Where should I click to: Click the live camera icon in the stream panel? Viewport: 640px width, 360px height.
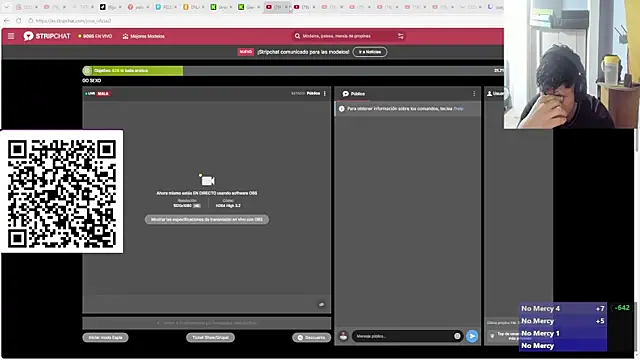point(207,180)
